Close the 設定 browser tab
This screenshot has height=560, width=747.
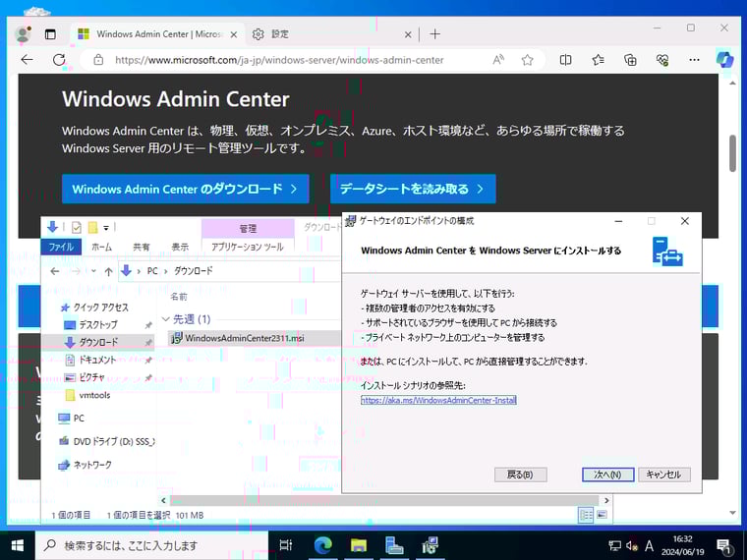coord(408,34)
